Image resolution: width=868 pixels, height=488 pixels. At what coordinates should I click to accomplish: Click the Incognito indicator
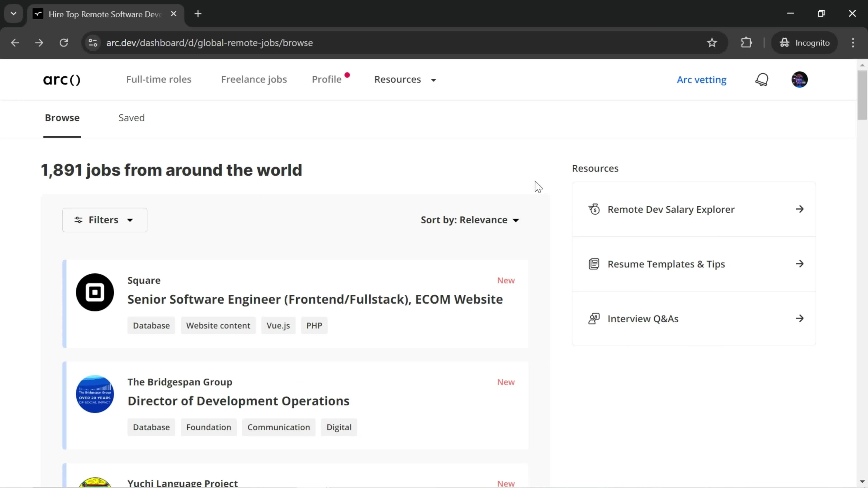804,43
